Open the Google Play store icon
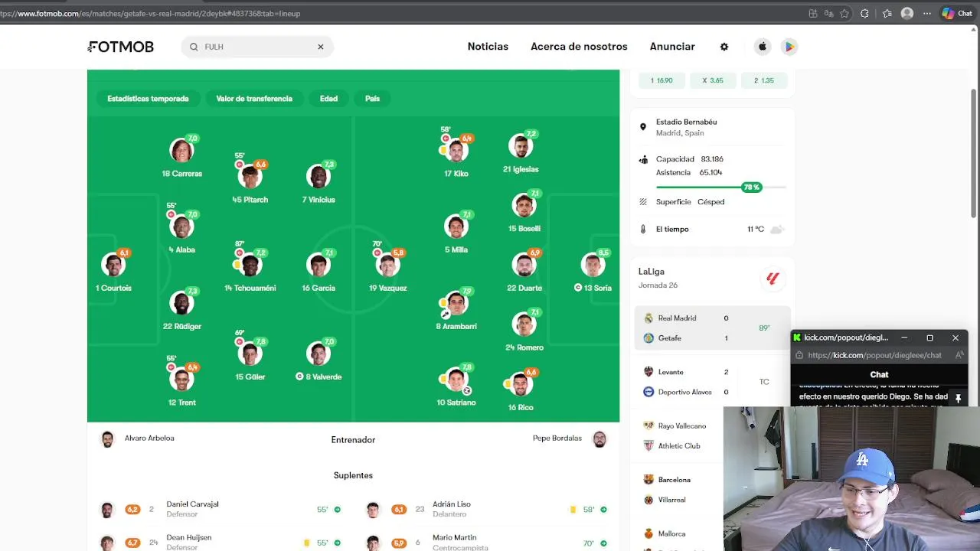Viewport: 980px width, 551px height. click(x=789, y=47)
